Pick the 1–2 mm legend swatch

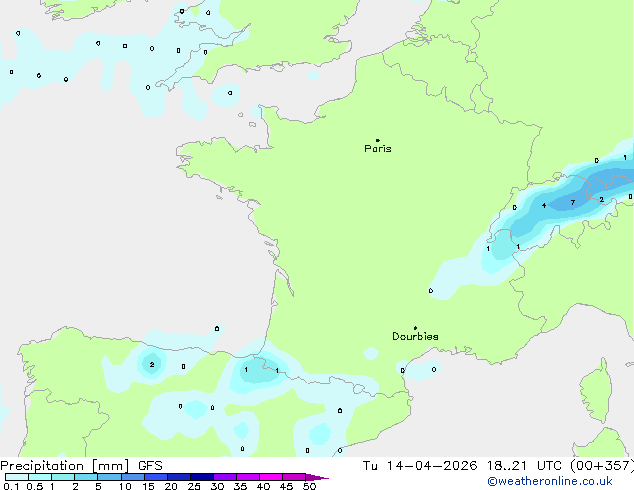(63, 477)
